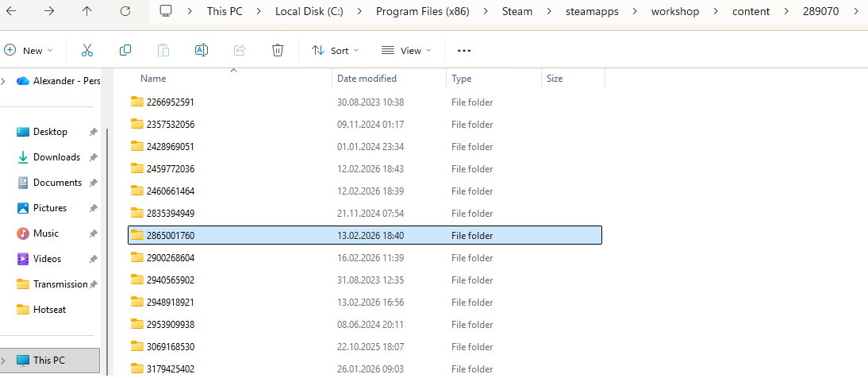This screenshot has height=378, width=868.
Task: Open the See more three-dots menu
Action: pyautogui.click(x=464, y=50)
